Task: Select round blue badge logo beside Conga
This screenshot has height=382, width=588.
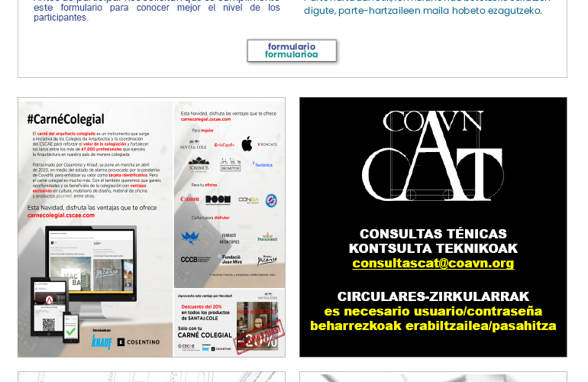Action: [x=271, y=201]
